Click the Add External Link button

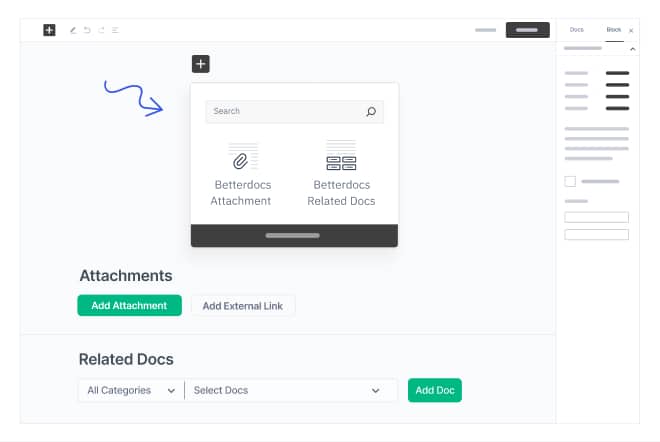pyautogui.click(x=243, y=306)
